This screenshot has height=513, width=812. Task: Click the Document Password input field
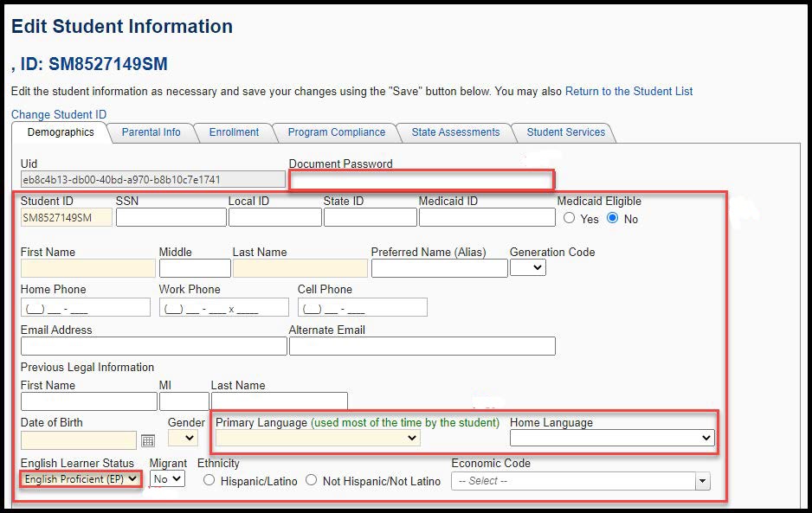421,180
